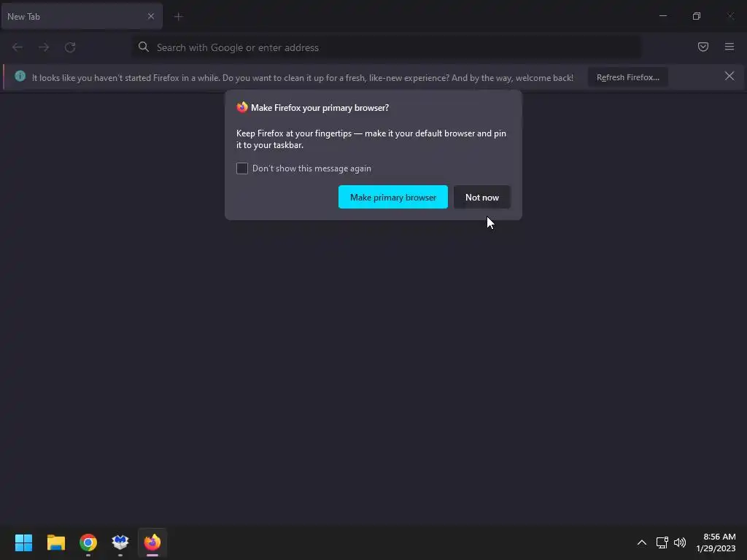
Task: Click the search magnifier icon in address bar
Action: coord(144,47)
